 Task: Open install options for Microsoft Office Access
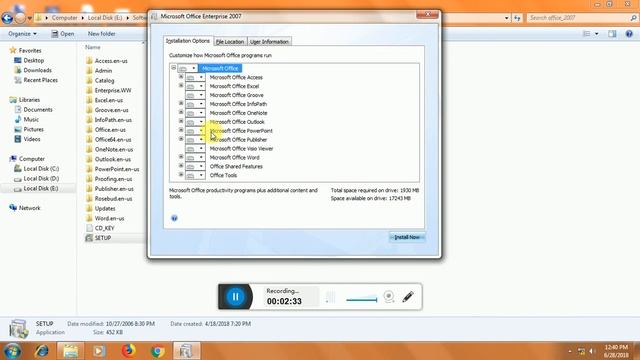point(195,77)
